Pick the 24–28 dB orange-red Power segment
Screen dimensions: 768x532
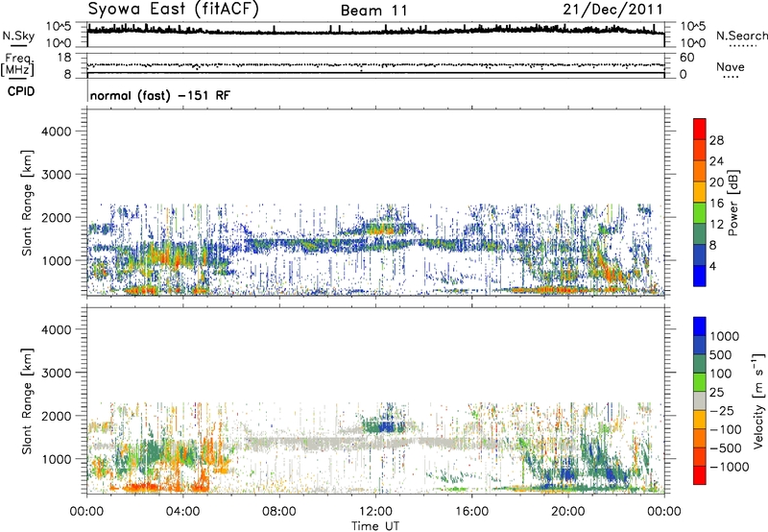click(700, 150)
